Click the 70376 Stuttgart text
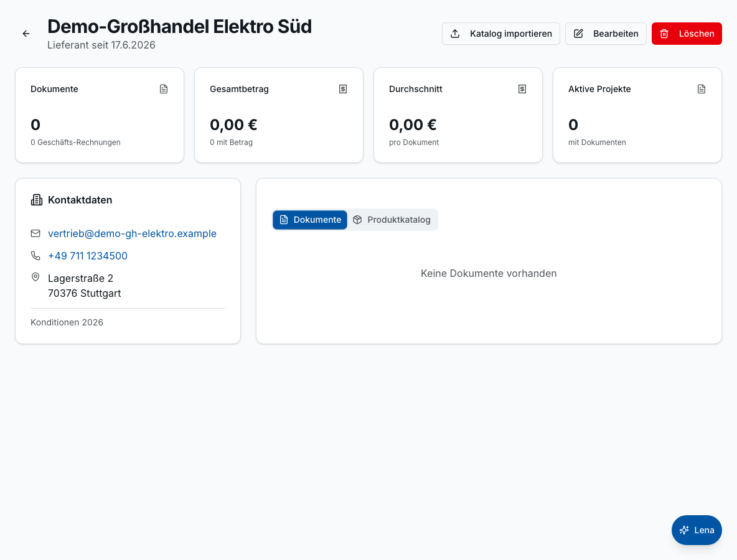Viewport: 737px width, 560px height. (85, 293)
